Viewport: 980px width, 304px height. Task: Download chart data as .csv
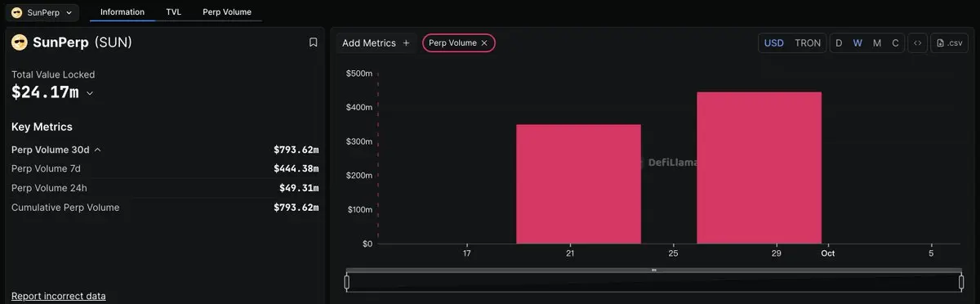(949, 43)
